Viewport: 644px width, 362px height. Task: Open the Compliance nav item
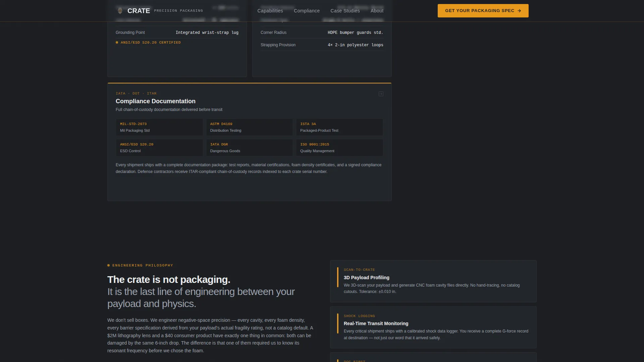[x=307, y=11]
